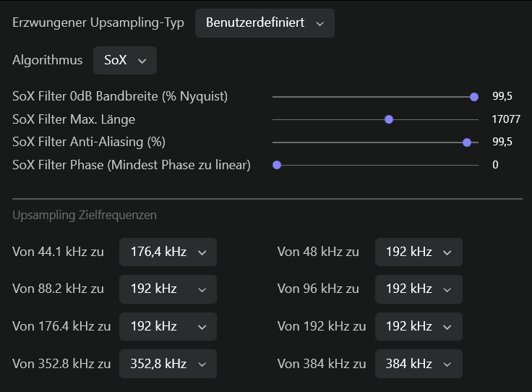Open the Von 44.1 kHz zu dropdown
532x392 pixels.
(x=168, y=252)
